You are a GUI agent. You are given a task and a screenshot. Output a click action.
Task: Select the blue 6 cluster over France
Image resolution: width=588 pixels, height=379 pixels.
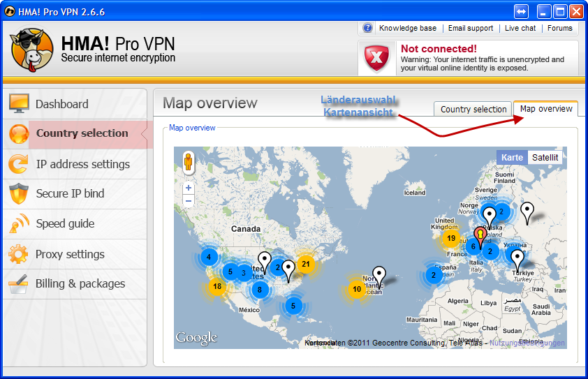(x=473, y=246)
